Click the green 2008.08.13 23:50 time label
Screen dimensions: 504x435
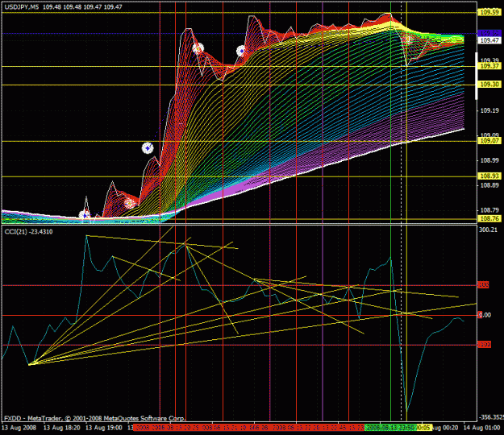coord(391,428)
